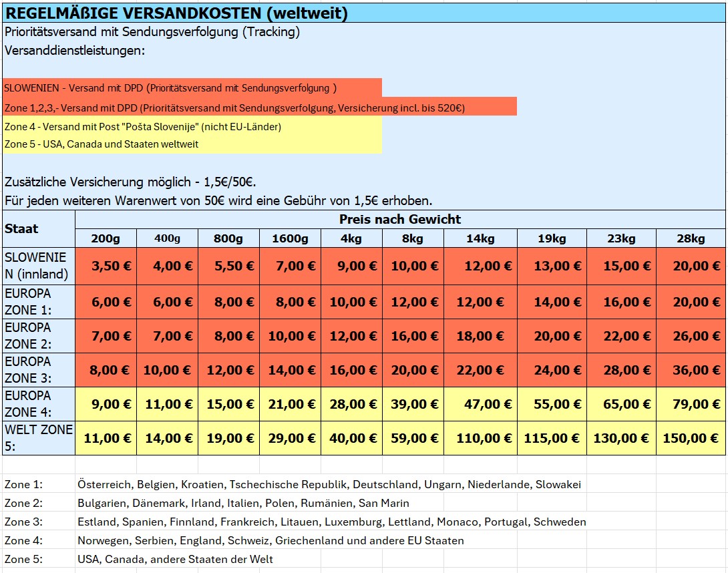This screenshot has width=728, height=573.
Task: Select Zone 5 8kg price '59,00 €'
Action: 413,438
